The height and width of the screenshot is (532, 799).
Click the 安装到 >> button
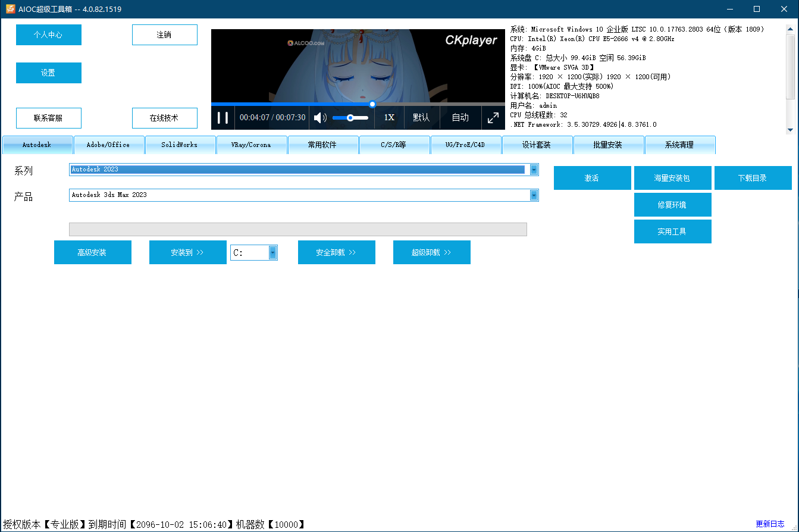187,252
